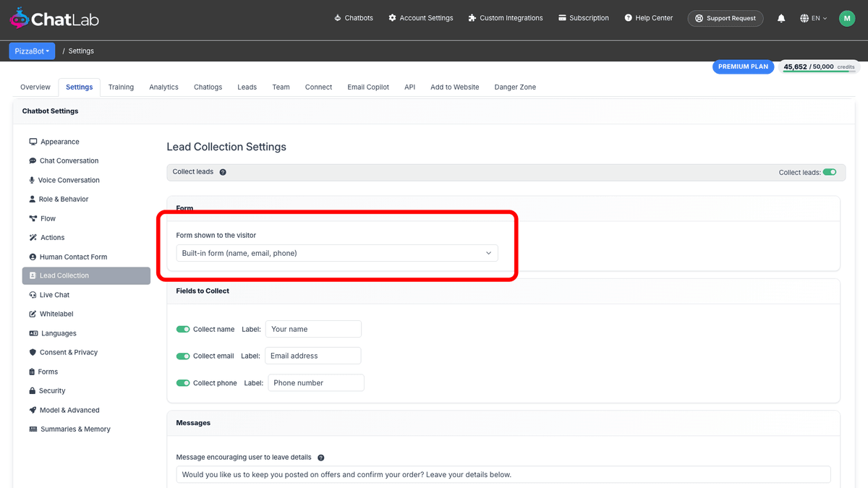
Task: Open the Form shown to visitor dropdown
Action: pos(337,253)
